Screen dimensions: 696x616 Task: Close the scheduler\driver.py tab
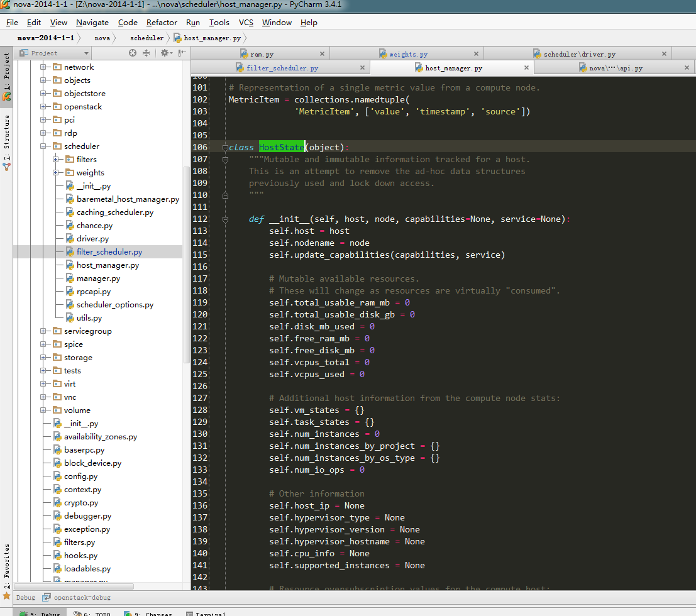[x=665, y=53]
